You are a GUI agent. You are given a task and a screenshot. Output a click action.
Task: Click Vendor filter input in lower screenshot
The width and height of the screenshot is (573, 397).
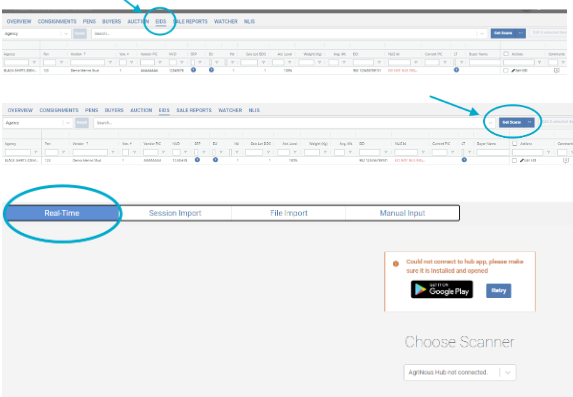[x=90, y=152]
